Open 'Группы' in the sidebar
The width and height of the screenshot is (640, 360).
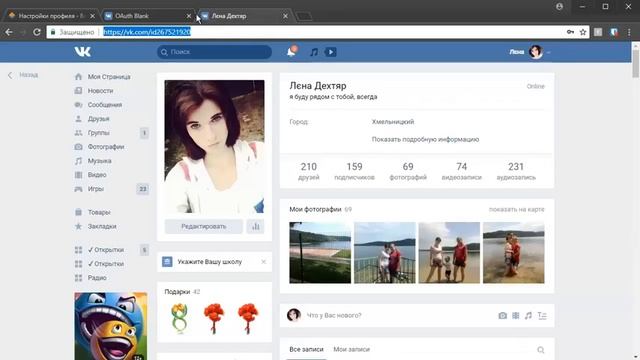(x=98, y=133)
